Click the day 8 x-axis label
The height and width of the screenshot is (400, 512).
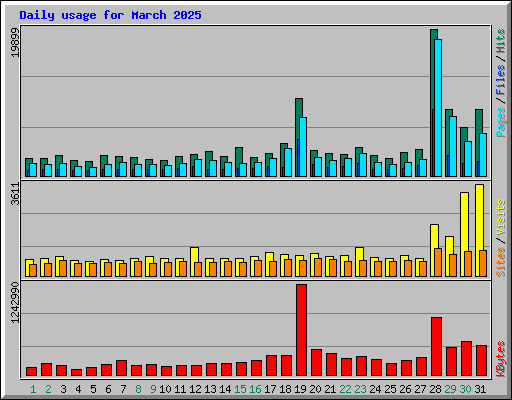click(x=138, y=389)
